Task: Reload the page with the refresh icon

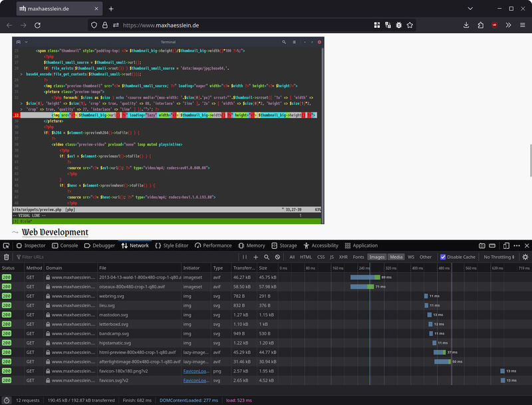Action: [x=37, y=25]
